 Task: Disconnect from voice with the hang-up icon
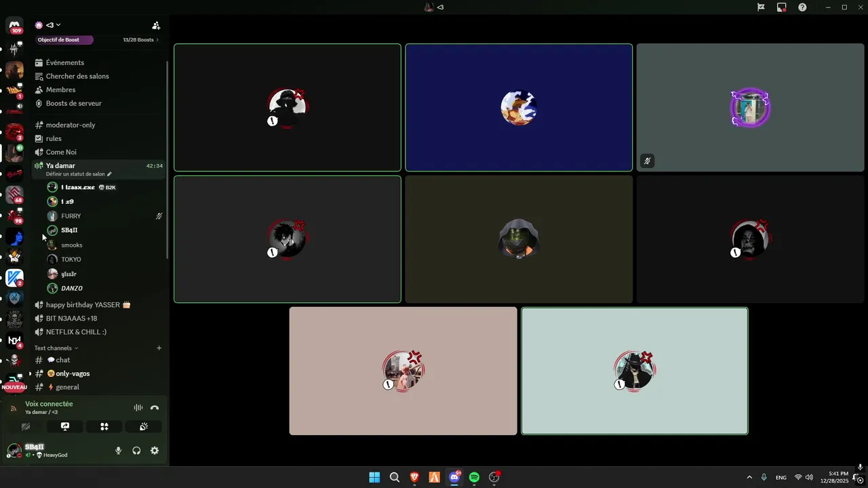click(x=155, y=407)
